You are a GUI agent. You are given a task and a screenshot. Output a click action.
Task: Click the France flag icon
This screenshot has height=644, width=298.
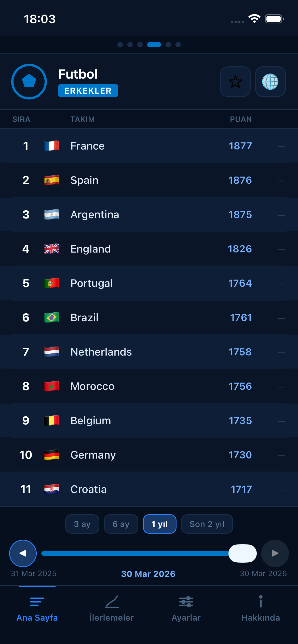(52, 146)
